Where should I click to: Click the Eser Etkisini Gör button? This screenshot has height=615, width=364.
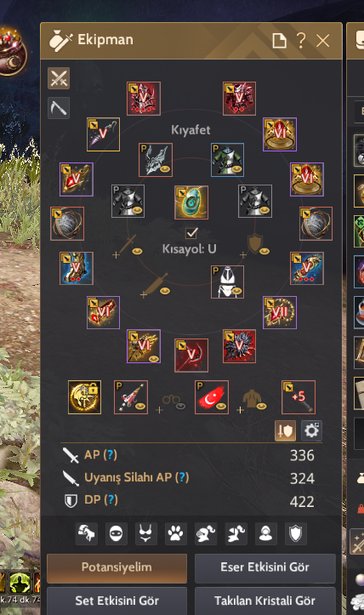pos(264,567)
